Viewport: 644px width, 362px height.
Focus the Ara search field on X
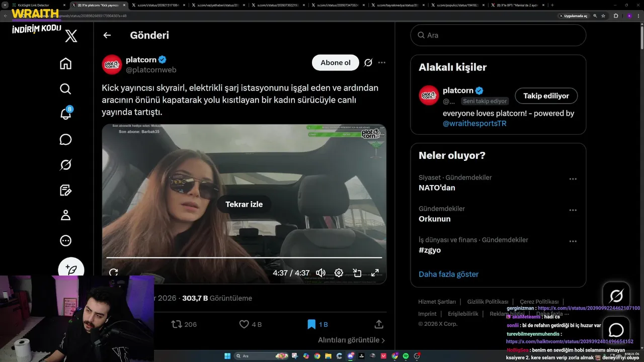coord(498,35)
